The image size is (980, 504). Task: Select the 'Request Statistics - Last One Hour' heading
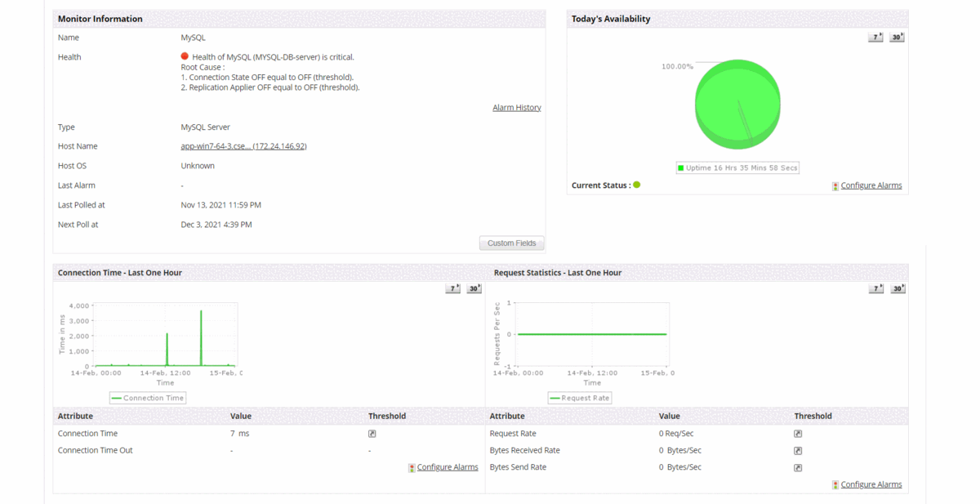point(558,273)
